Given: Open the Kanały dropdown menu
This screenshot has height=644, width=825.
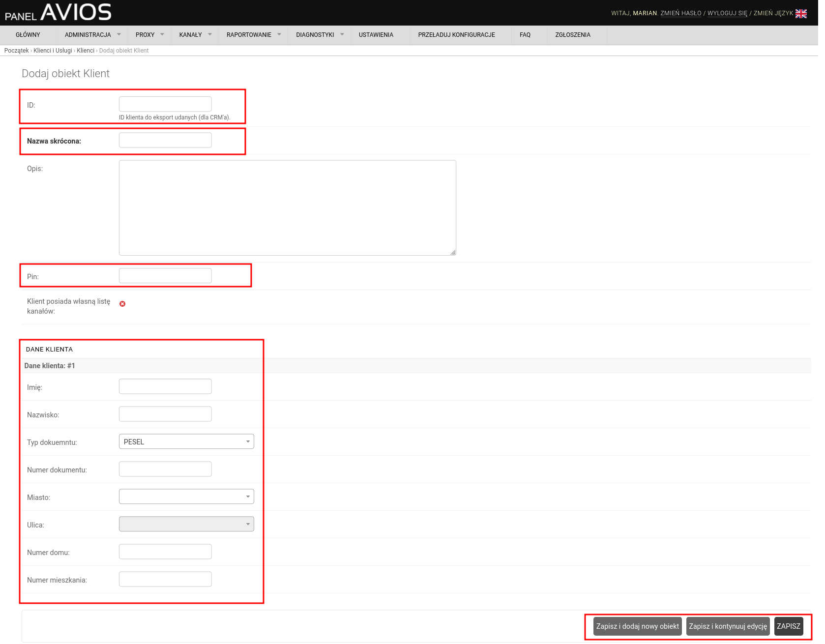Looking at the screenshot, I should click(195, 35).
